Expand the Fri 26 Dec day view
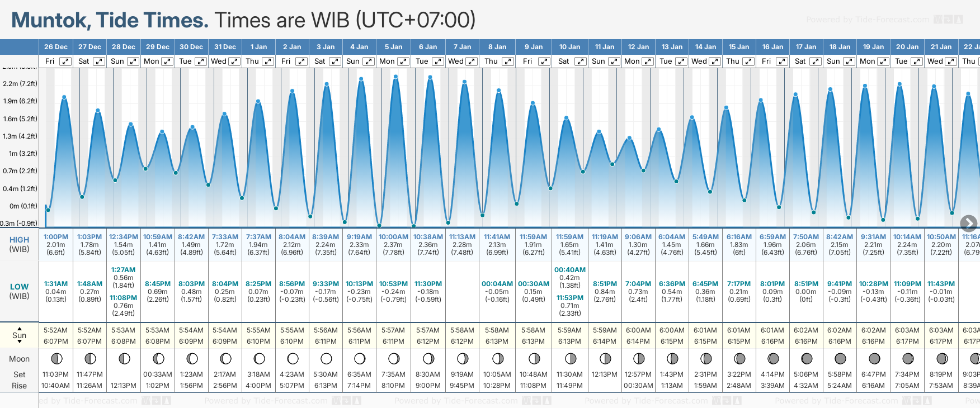The width and height of the screenshot is (980, 408). 65,61
